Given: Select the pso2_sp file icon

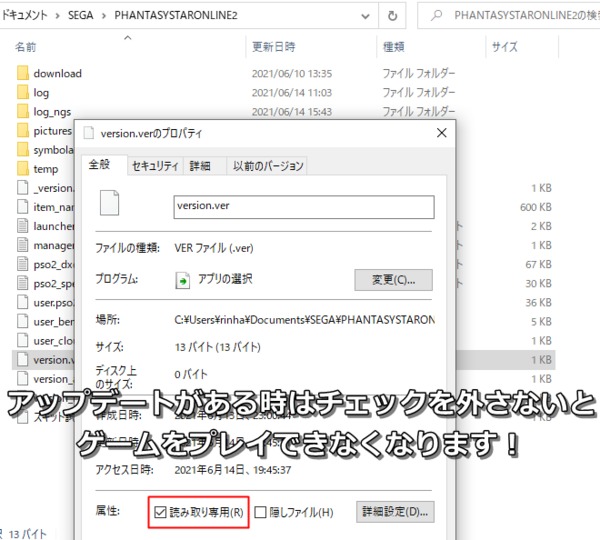Looking at the screenshot, I should click(x=23, y=283).
